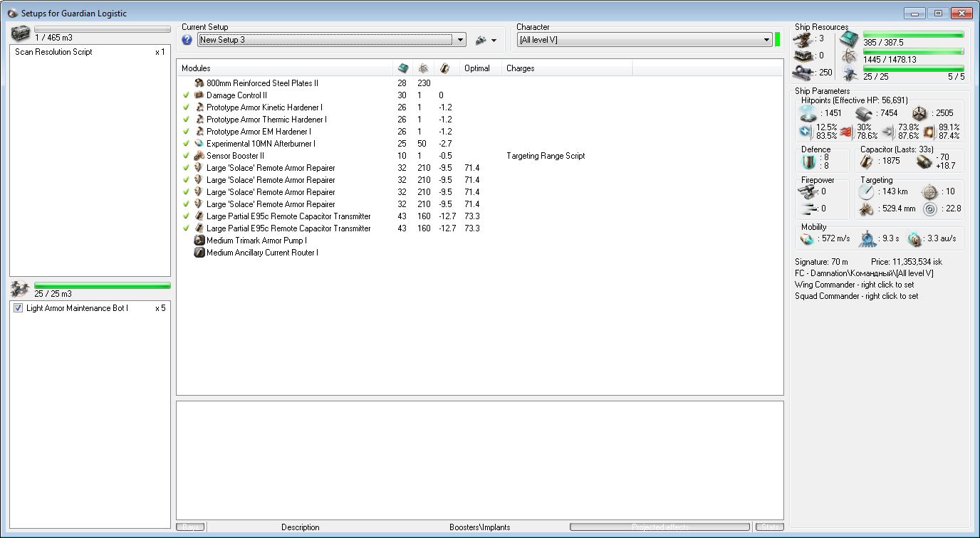Click the targeting range icon showing 143 km

(865, 191)
